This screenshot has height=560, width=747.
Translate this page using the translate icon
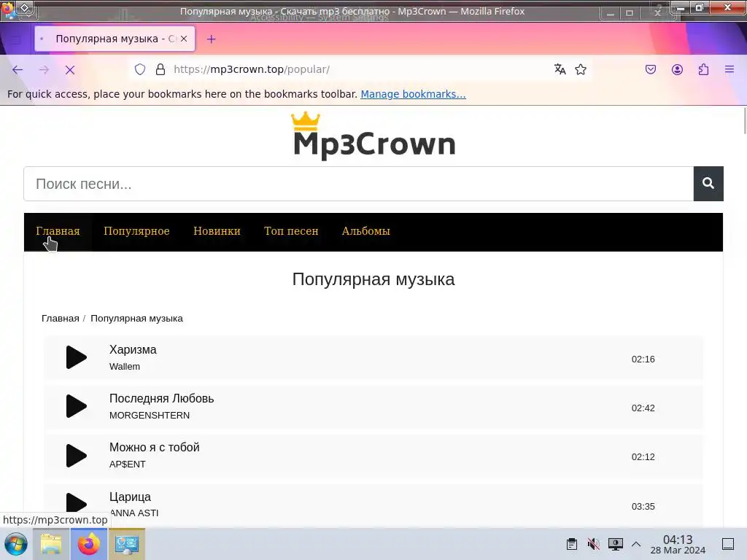560,69
